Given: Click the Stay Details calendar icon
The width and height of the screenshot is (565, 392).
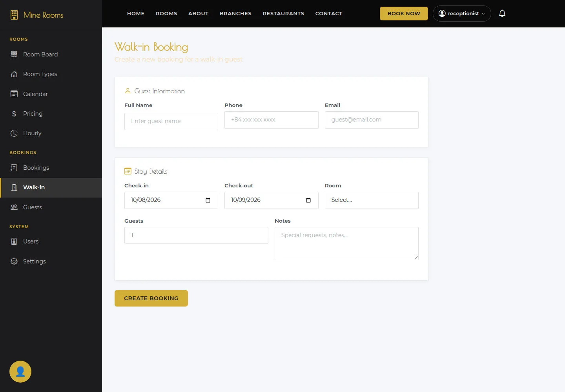Looking at the screenshot, I should tap(128, 171).
